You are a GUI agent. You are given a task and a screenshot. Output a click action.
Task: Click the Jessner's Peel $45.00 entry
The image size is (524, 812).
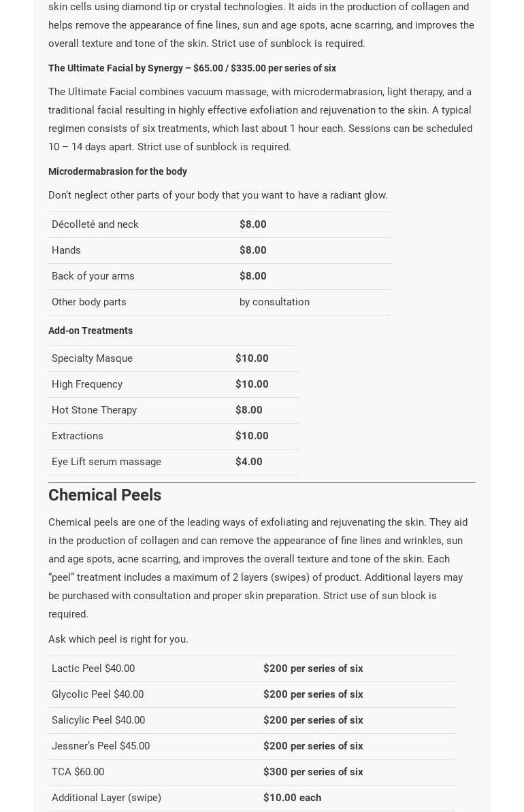click(x=101, y=746)
